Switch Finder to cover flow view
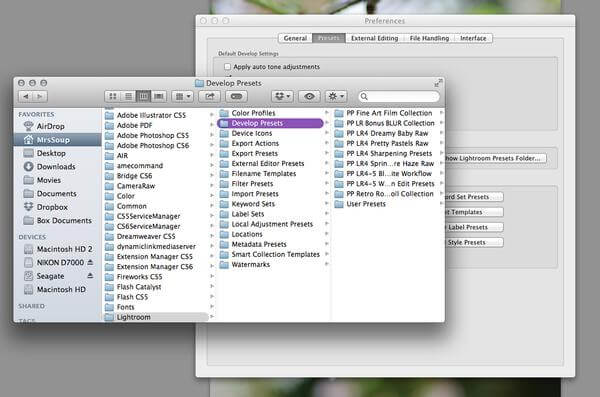 coord(159,96)
